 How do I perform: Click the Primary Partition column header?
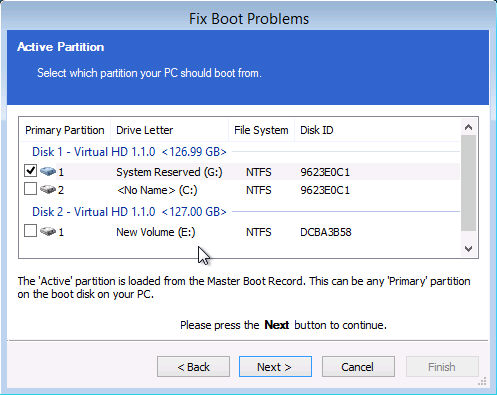click(65, 130)
